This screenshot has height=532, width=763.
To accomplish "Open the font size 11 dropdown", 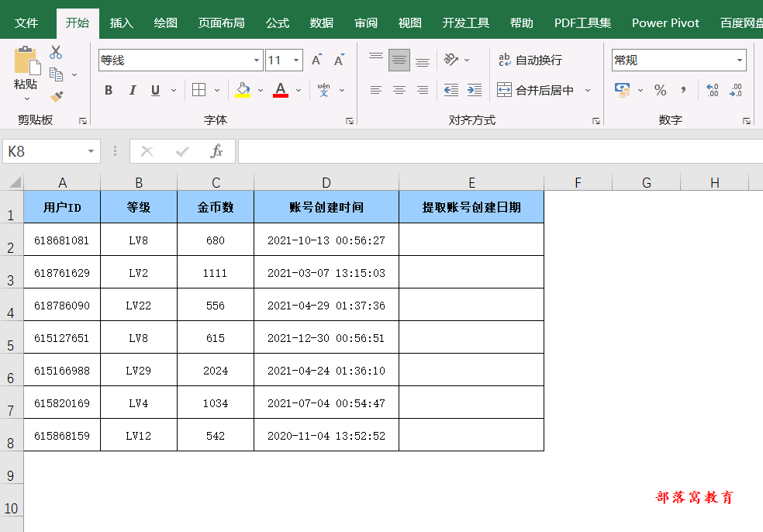I will [x=296, y=60].
